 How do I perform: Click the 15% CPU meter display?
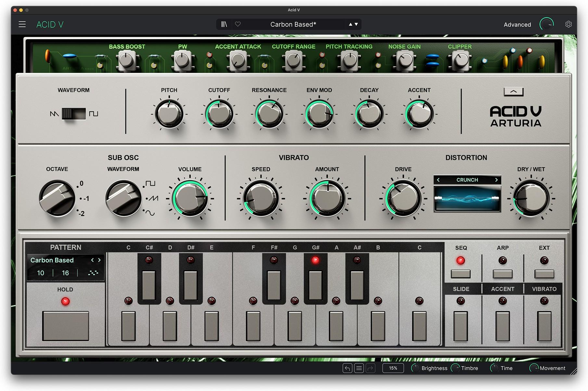[393, 368]
